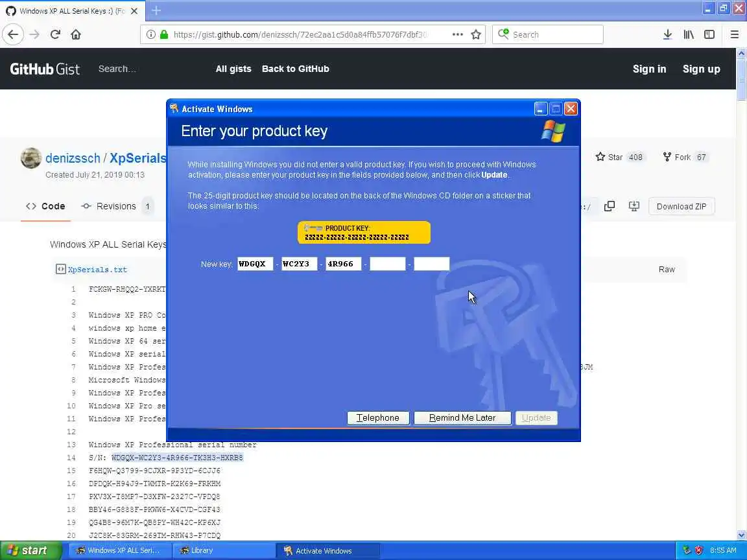Open XpSerials.txt file name link
The height and width of the screenshot is (560, 747).
pos(97,270)
